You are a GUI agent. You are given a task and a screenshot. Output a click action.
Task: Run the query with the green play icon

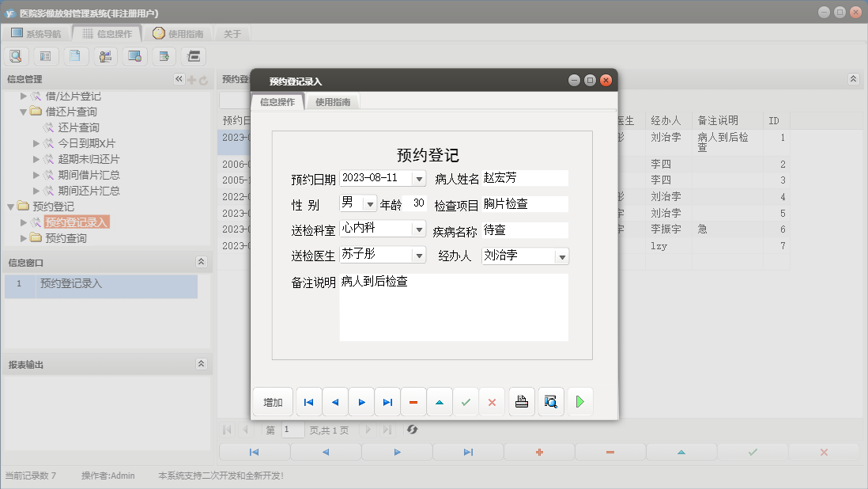[579, 401]
